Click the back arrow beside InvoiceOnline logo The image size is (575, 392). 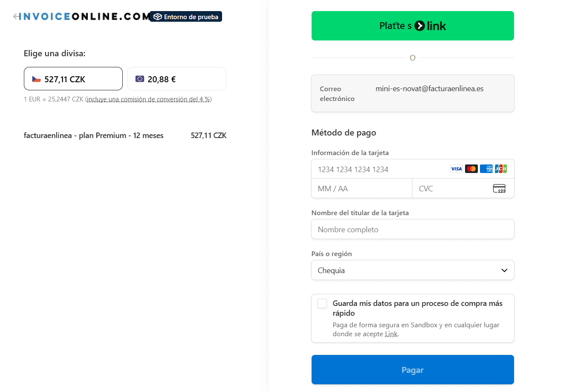point(16,17)
